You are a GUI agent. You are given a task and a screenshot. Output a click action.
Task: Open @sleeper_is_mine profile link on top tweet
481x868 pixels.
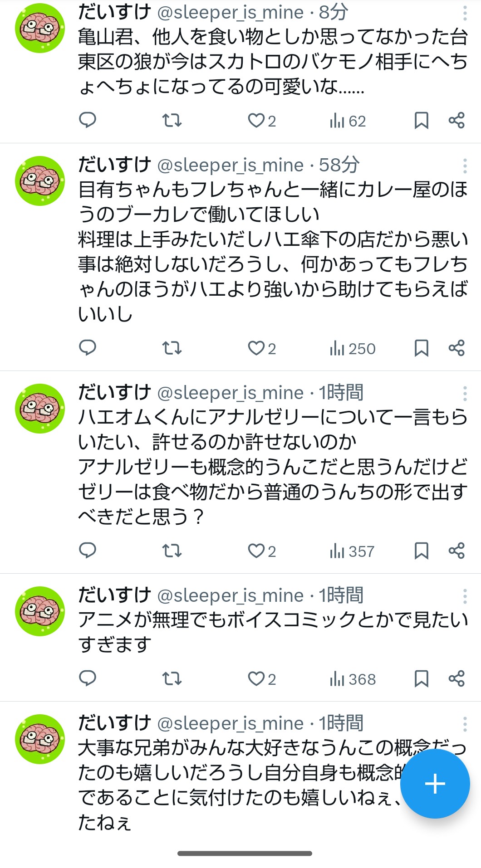[x=230, y=13]
